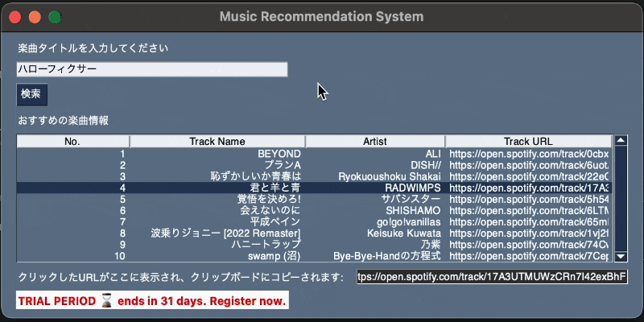
Task: Click the number 10 cell
Action: [120, 256]
